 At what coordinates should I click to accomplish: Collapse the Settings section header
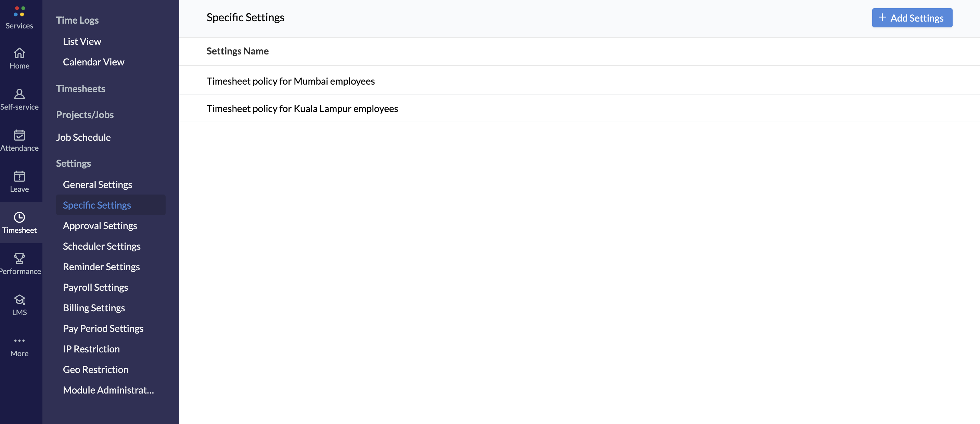(x=74, y=163)
